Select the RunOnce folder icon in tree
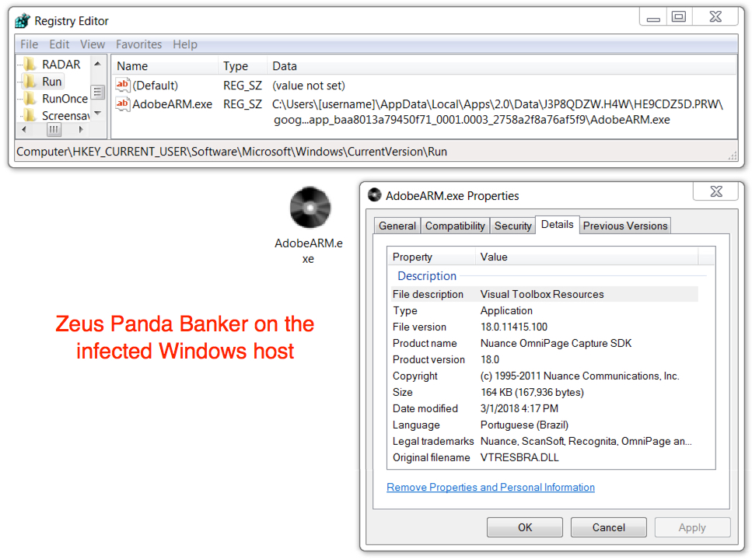752x560 pixels. point(30,98)
